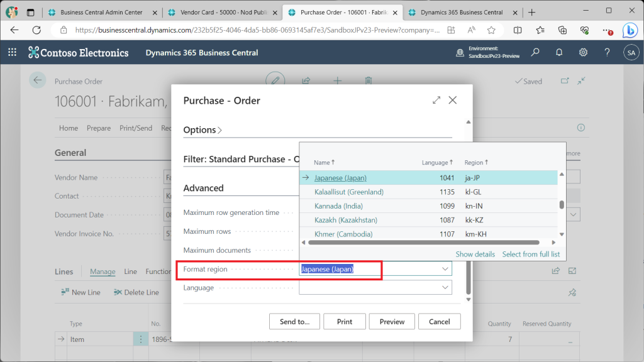Click the Preview button
The width and height of the screenshot is (644, 362).
tap(392, 321)
